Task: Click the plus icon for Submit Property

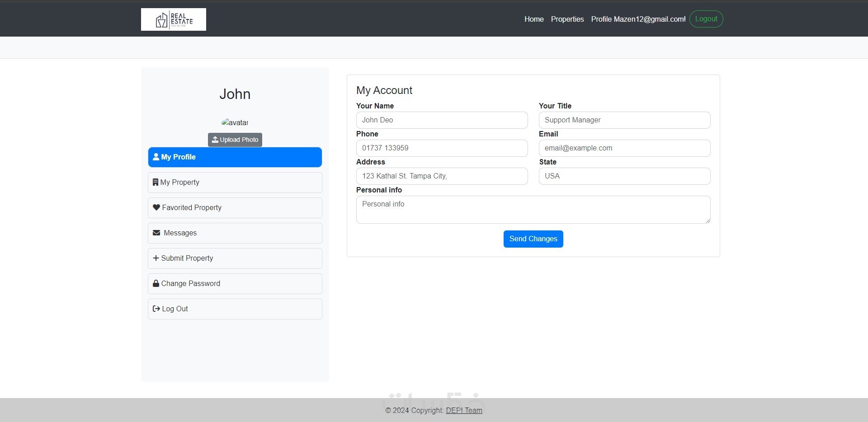Action: tap(156, 258)
